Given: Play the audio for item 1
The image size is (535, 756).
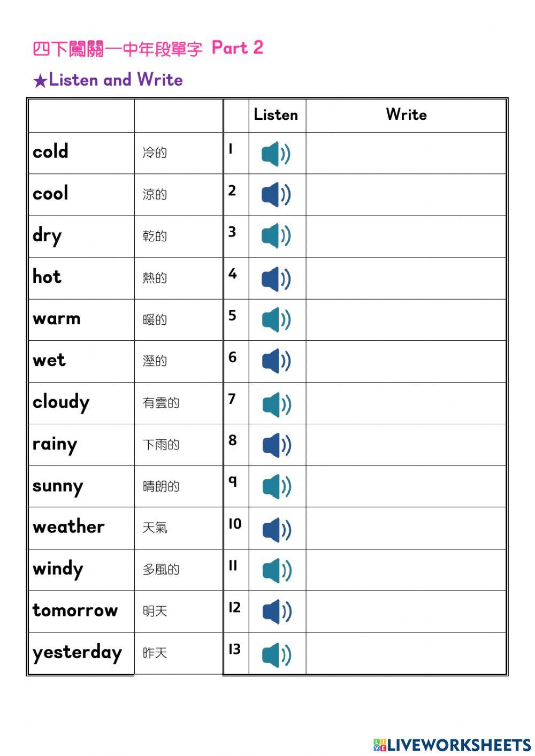Looking at the screenshot, I should (x=276, y=155).
